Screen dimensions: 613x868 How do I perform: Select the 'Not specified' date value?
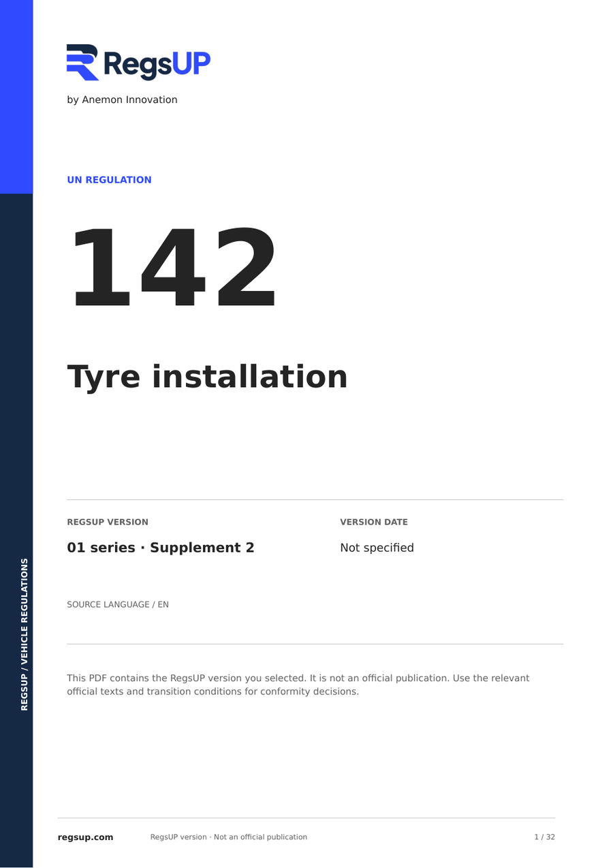point(377,548)
